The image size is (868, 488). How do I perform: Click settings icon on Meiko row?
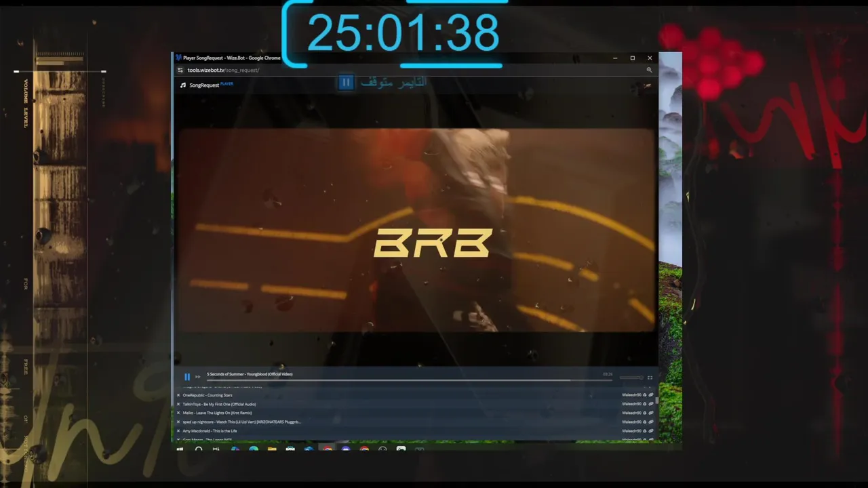pos(645,413)
